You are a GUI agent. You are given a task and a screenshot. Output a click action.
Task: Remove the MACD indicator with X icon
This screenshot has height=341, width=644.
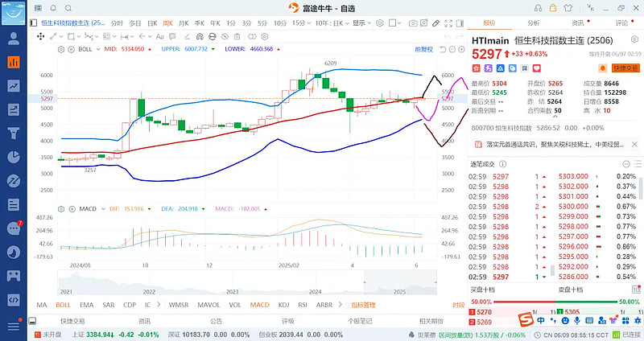click(x=72, y=209)
